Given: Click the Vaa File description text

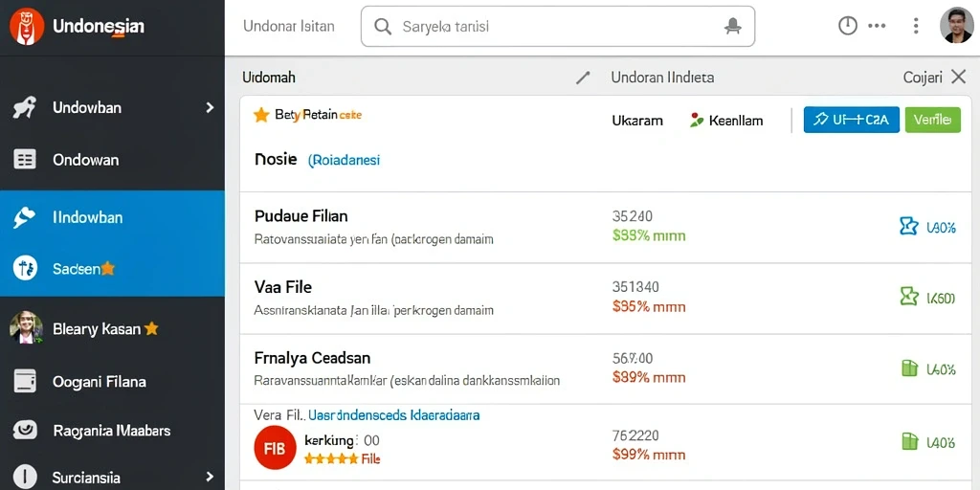Looking at the screenshot, I should (374, 310).
